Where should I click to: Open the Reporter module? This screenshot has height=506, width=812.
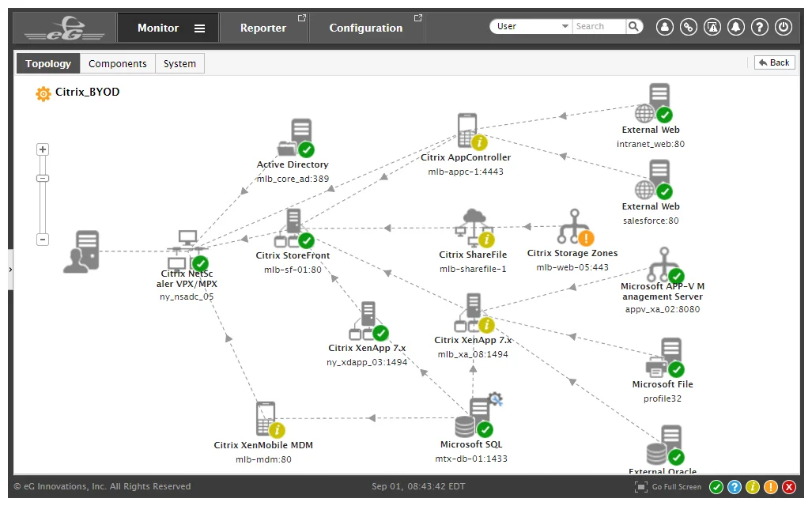[x=263, y=28]
